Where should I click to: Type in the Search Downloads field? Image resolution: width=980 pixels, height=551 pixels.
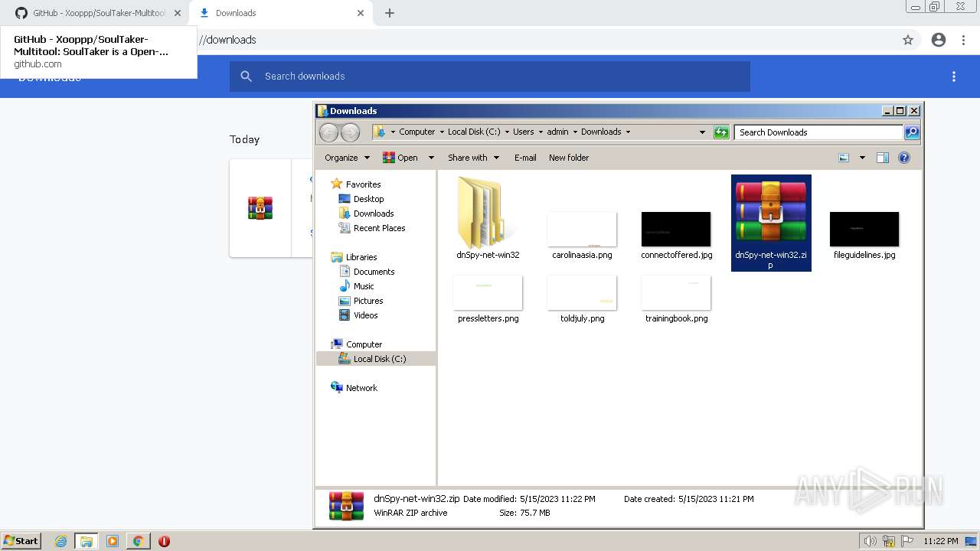point(818,132)
